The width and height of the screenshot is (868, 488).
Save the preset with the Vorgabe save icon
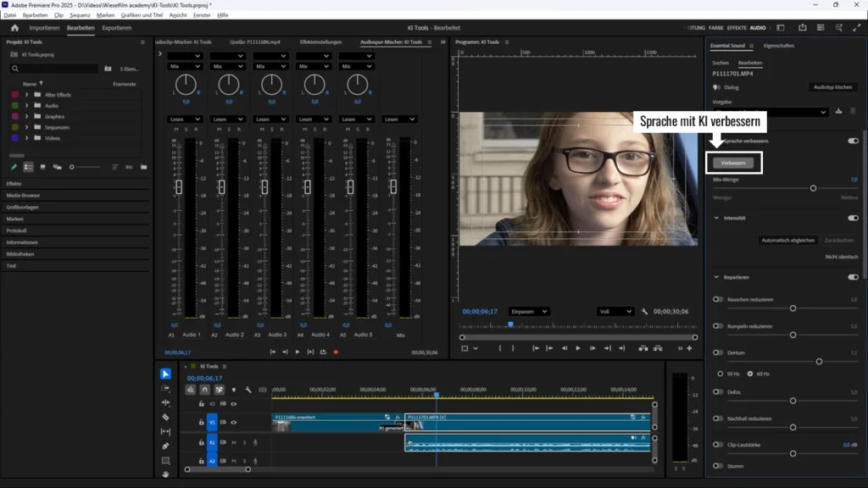tap(838, 111)
